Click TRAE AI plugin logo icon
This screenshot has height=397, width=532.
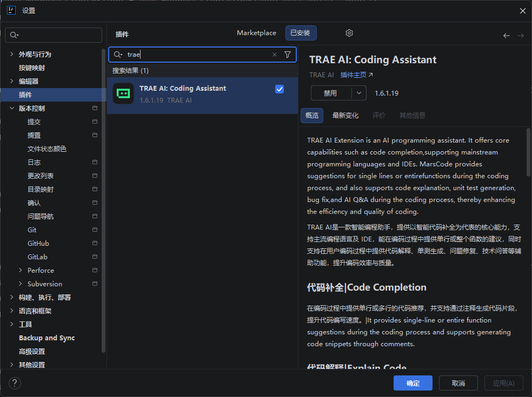tap(123, 93)
